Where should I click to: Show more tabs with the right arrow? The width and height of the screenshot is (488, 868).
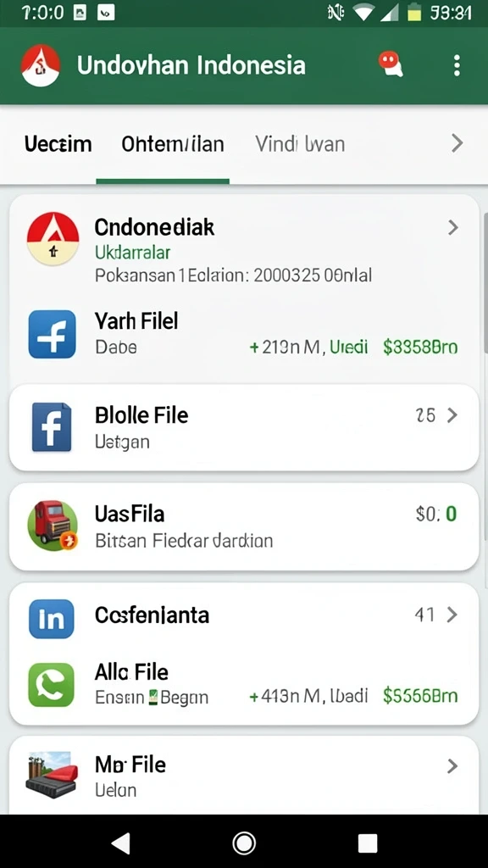457,143
